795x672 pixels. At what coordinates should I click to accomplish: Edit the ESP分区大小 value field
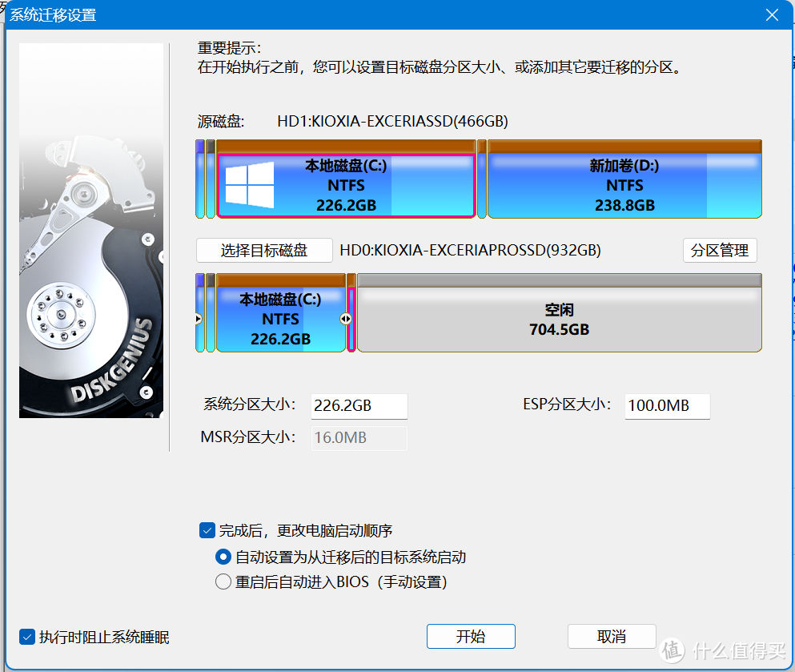tap(667, 406)
